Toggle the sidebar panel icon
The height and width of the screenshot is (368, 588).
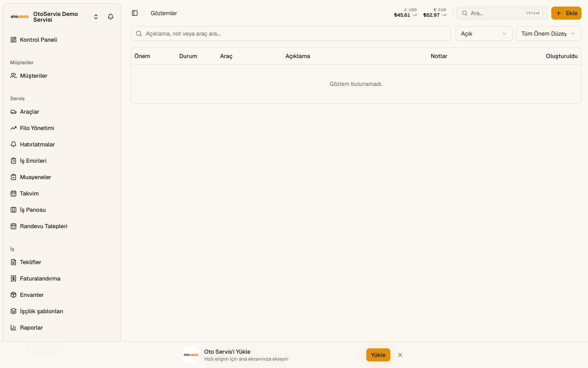point(135,13)
